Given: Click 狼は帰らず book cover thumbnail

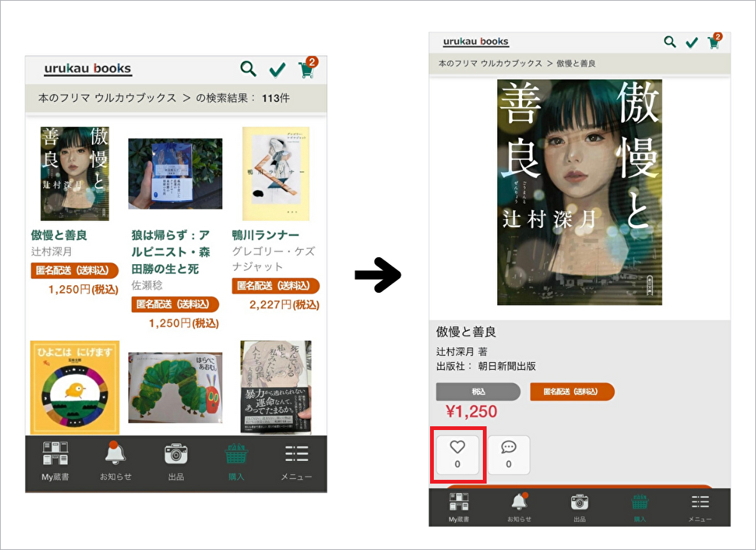Looking at the screenshot, I should [x=175, y=174].
